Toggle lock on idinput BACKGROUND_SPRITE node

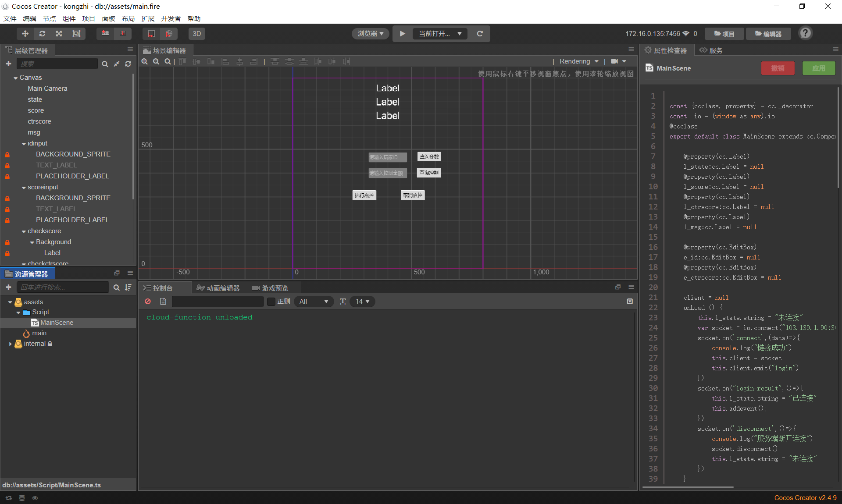pyautogui.click(x=7, y=155)
